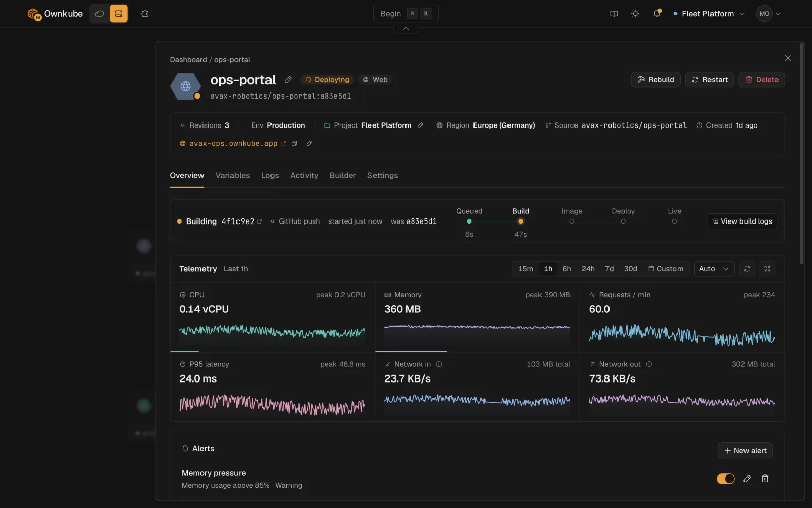Choose Custom telemetry range
This screenshot has width=812, height=508.
coord(665,269)
